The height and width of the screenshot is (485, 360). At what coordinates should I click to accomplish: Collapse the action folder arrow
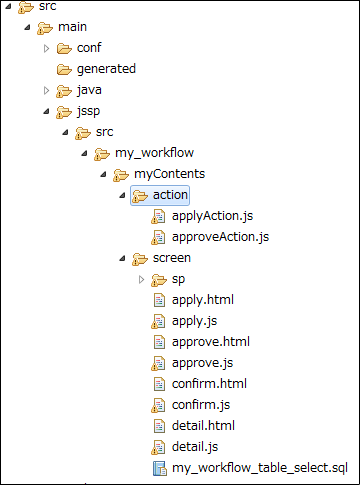(x=123, y=195)
